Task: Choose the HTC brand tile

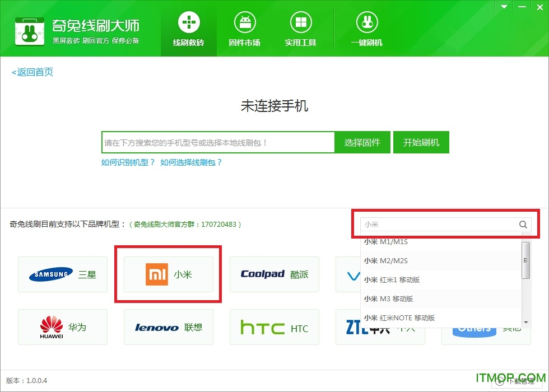Action: point(274,327)
